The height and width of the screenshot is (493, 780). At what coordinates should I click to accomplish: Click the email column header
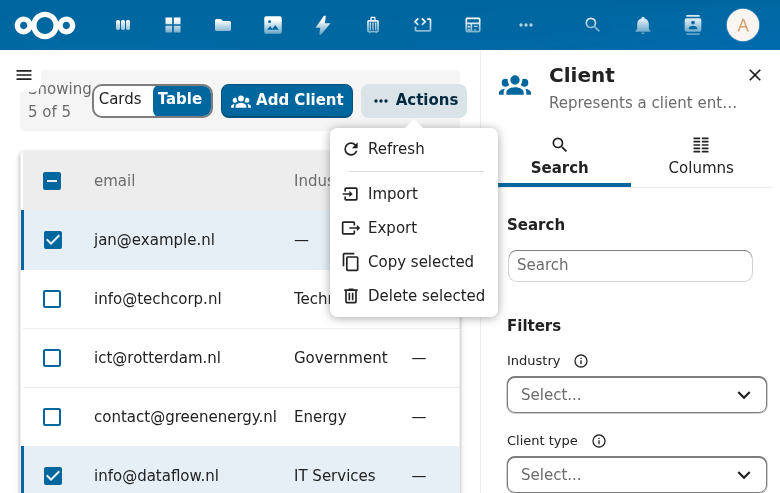(114, 181)
